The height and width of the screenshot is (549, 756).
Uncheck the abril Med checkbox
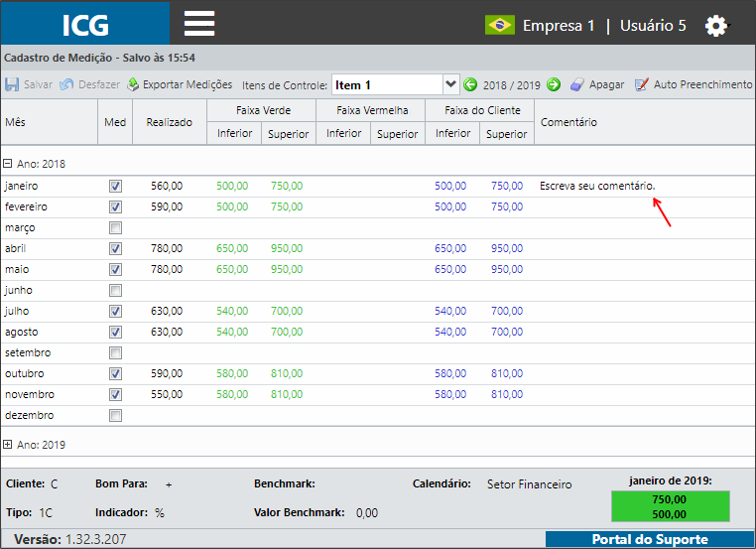coord(115,248)
